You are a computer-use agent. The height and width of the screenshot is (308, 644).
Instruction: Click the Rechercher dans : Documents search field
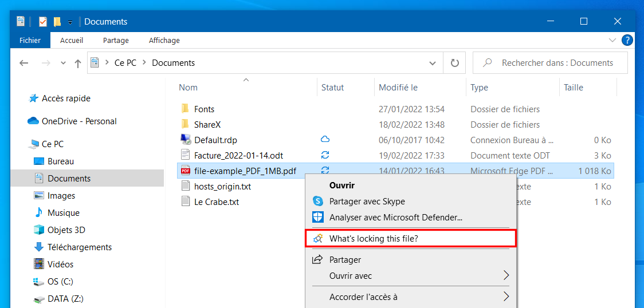[x=550, y=63]
